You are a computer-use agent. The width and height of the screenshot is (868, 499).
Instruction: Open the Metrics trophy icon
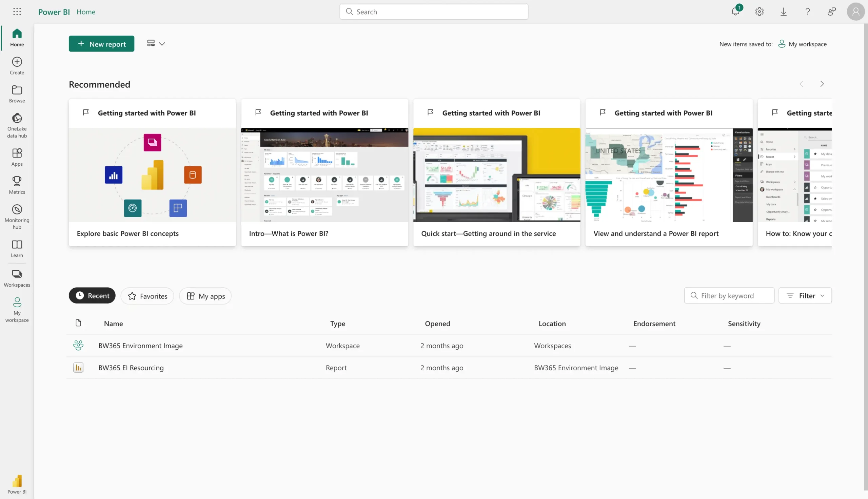pyautogui.click(x=17, y=185)
